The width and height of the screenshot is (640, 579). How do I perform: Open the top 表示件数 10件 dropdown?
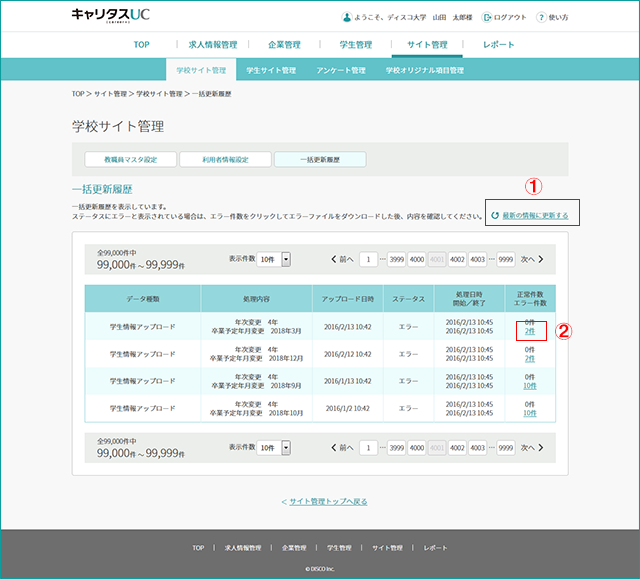point(273,259)
